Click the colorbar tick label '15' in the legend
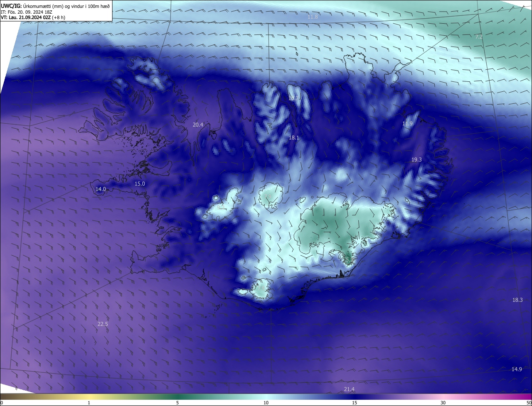The height and width of the screenshot is (406, 532). pos(355,403)
